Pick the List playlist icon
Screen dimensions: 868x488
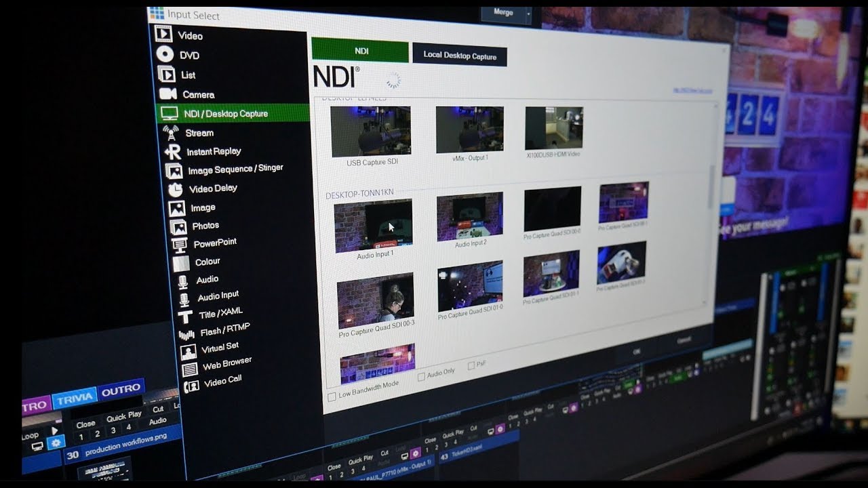click(x=166, y=74)
